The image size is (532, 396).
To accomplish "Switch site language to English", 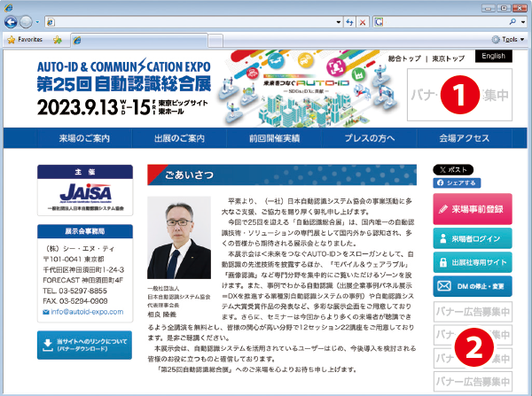I will 494,57.
